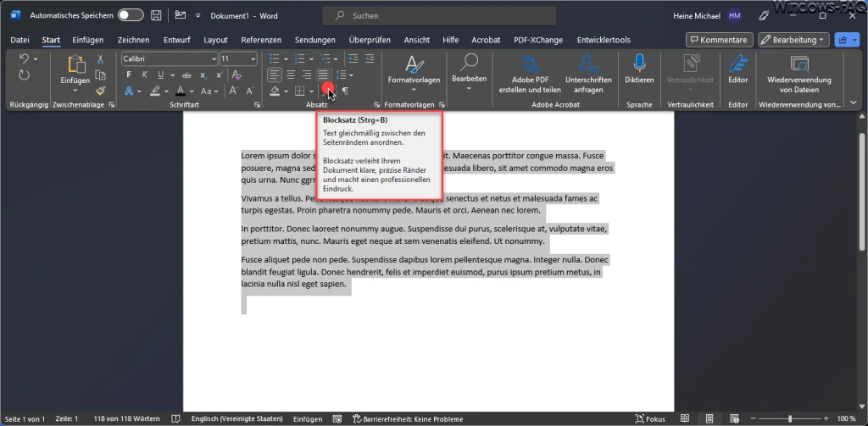Align text right
The height and width of the screenshot is (426, 868).
[x=307, y=75]
